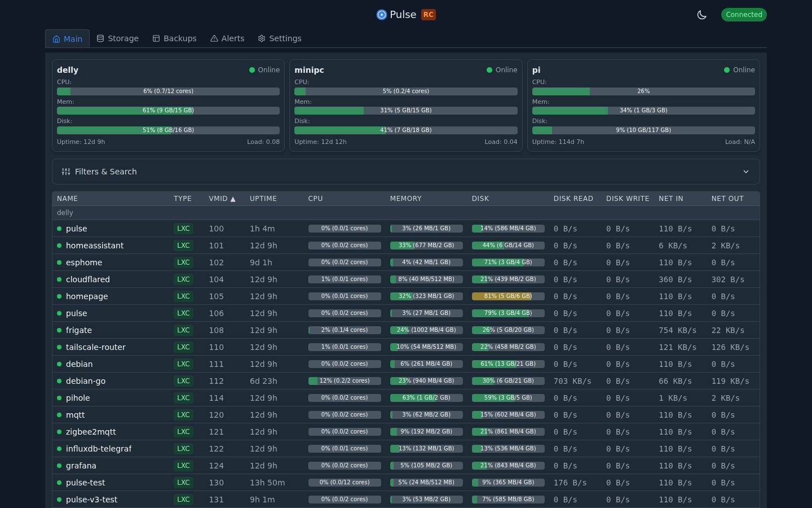Click the pi node disk bar
The width and height of the screenshot is (812, 508).
[643, 130]
